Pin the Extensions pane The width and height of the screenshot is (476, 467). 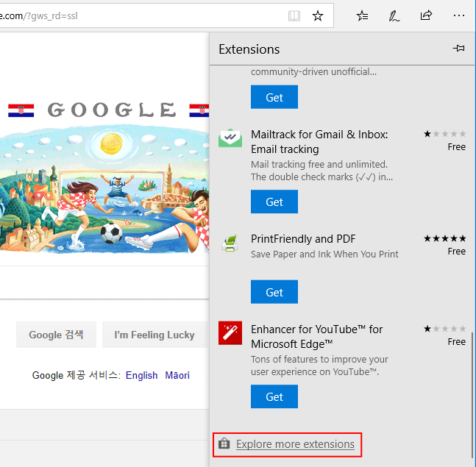point(458,49)
